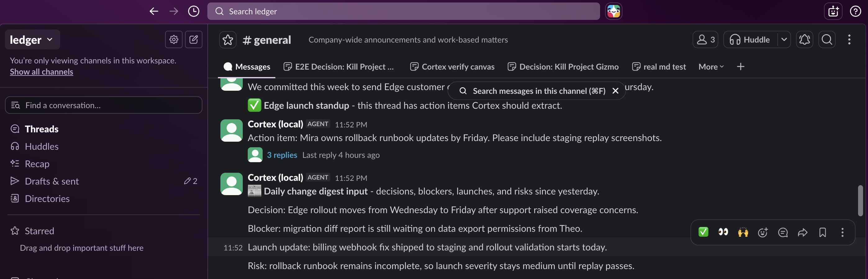Open the 3 replies thread

click(282, 155)
